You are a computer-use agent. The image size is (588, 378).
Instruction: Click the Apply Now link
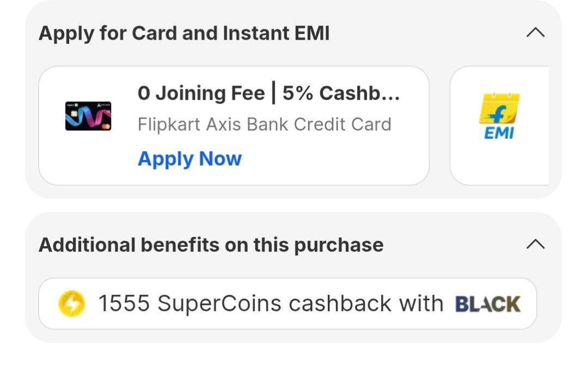click(x=189, y=158)
